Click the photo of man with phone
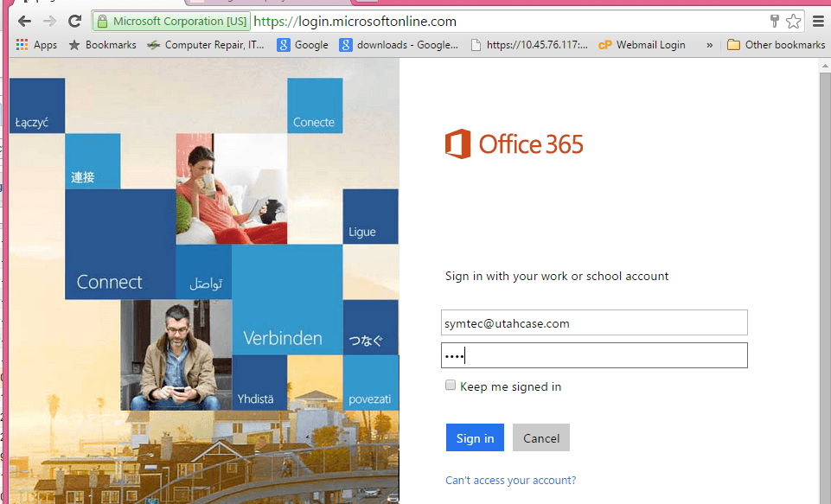Viewport: 831px width, 504px height. click(x=176, y=355)
